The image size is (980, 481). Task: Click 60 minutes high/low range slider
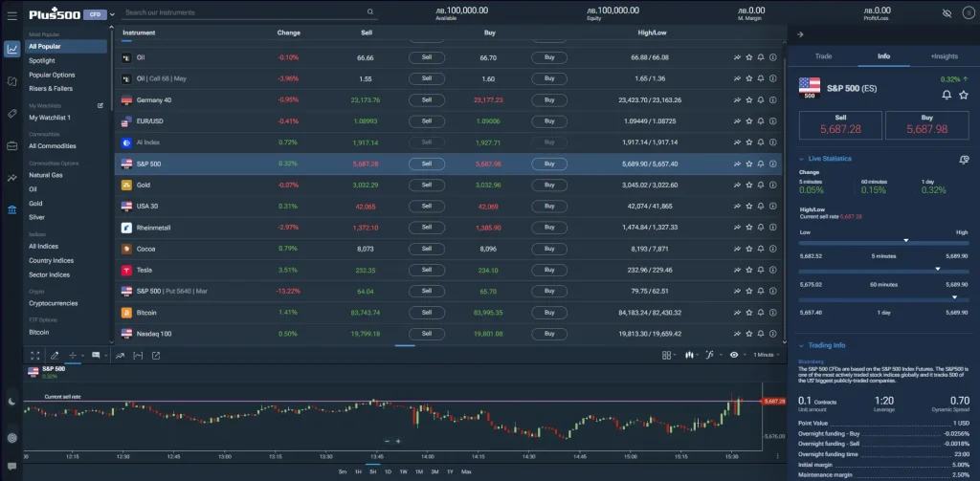tap(883, 272)
